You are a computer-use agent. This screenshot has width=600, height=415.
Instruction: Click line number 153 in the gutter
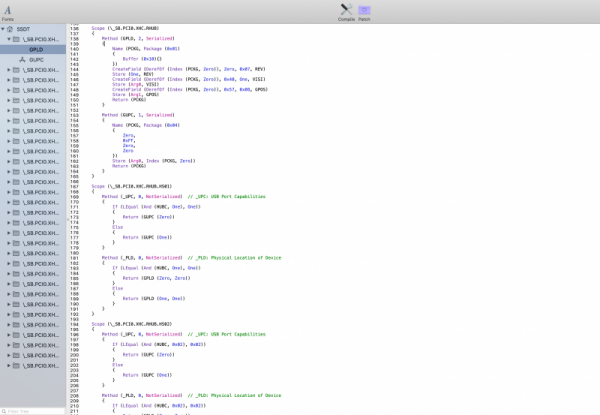76,115
